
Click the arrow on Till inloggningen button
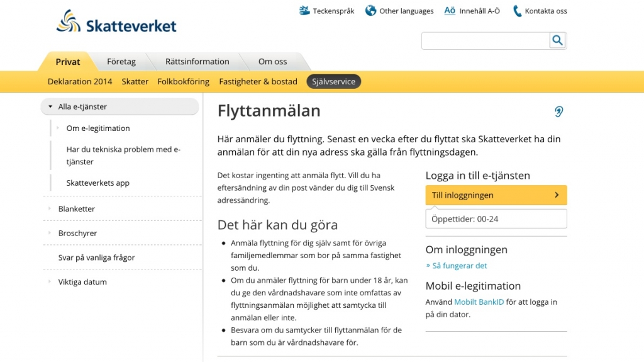(x=557, y=195)
